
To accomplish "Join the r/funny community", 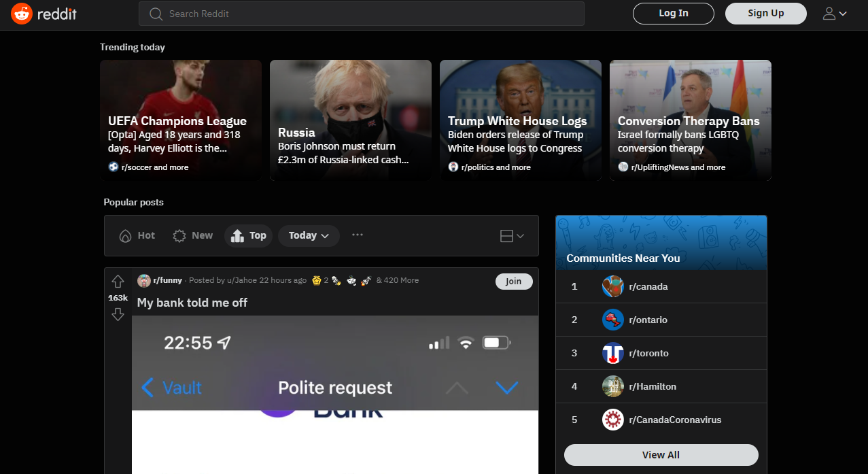I will pyautogui.click(x=514, y=281).
